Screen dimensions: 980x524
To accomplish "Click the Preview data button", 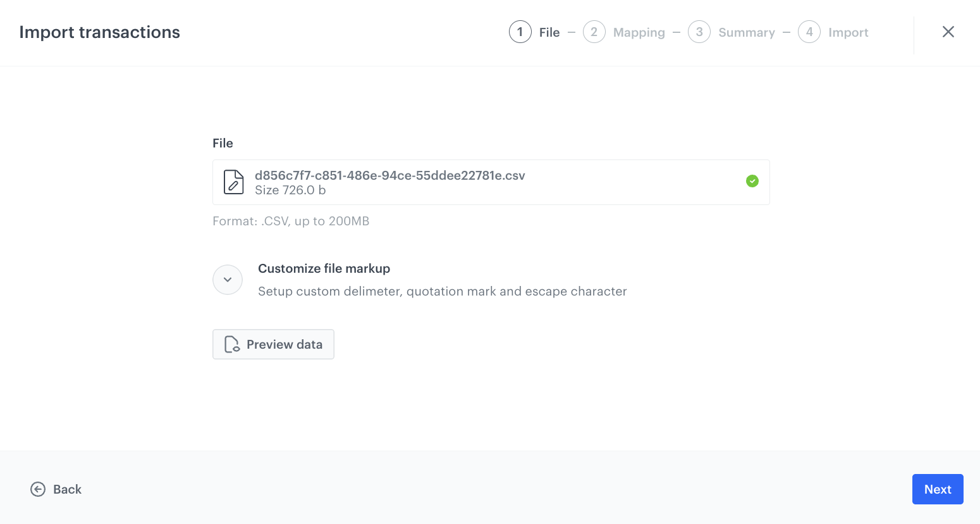I will [273, 344].
